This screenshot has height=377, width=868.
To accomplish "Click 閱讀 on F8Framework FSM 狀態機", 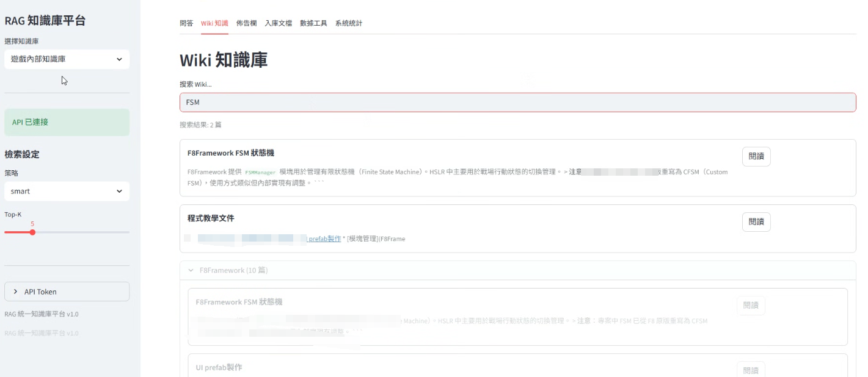I will tap(756, 156).
